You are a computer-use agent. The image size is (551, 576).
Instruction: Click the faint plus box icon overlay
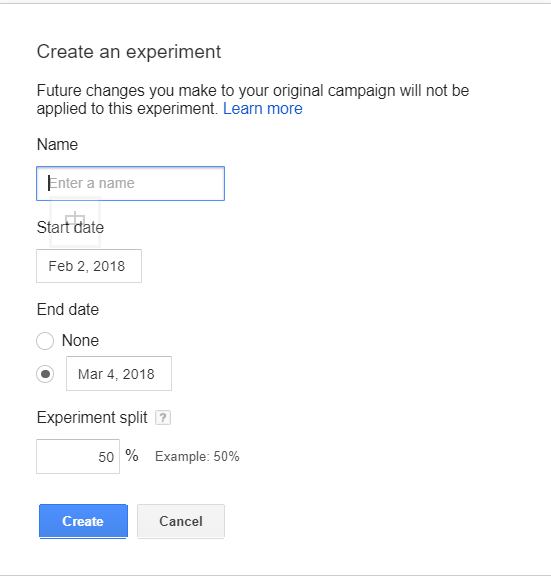(x=75, y=221)
